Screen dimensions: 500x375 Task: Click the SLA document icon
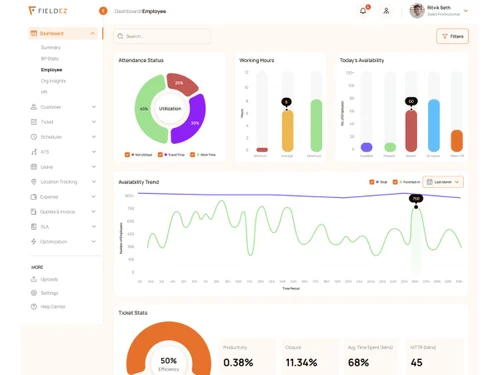tap(34, 227)
